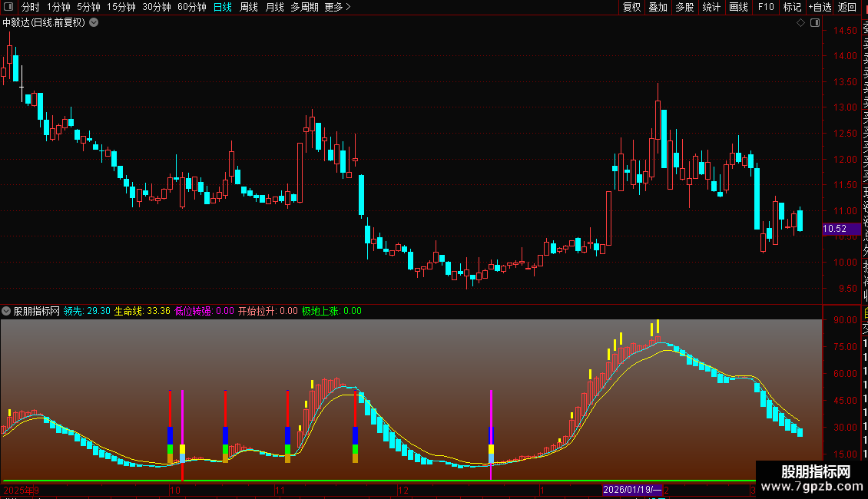
Task: Click the 返回 back button
Action: pyautogui.click(x=847, y=7)
